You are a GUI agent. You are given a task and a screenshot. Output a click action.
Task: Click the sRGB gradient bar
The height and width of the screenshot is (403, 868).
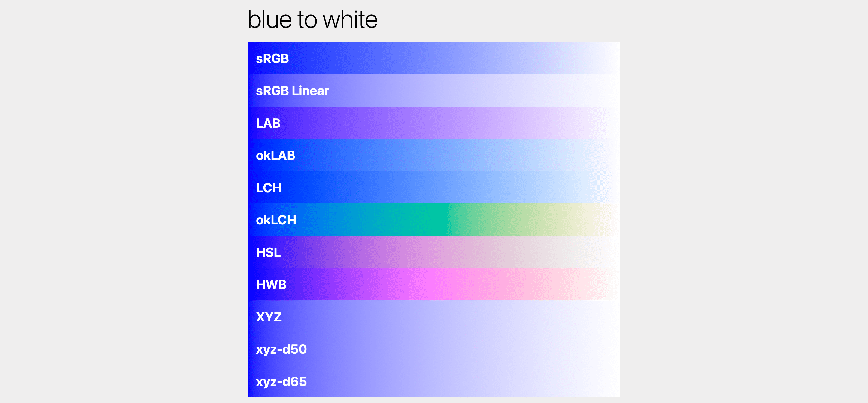[x=434, y=58]
